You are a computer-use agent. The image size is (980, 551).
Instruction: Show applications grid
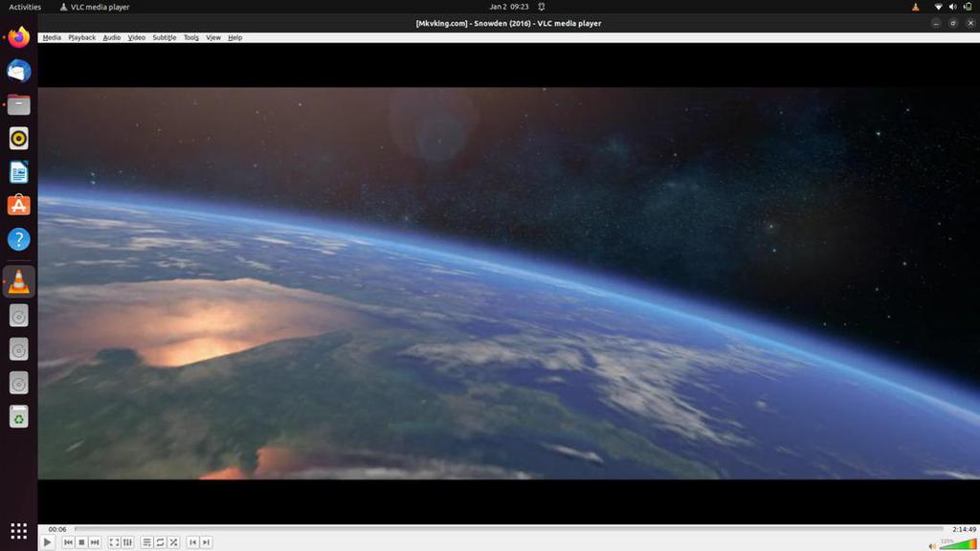19,531
